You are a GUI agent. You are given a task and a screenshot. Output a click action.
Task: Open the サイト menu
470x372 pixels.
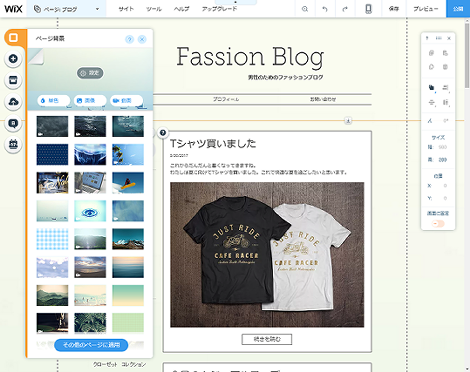pos(126,9)
